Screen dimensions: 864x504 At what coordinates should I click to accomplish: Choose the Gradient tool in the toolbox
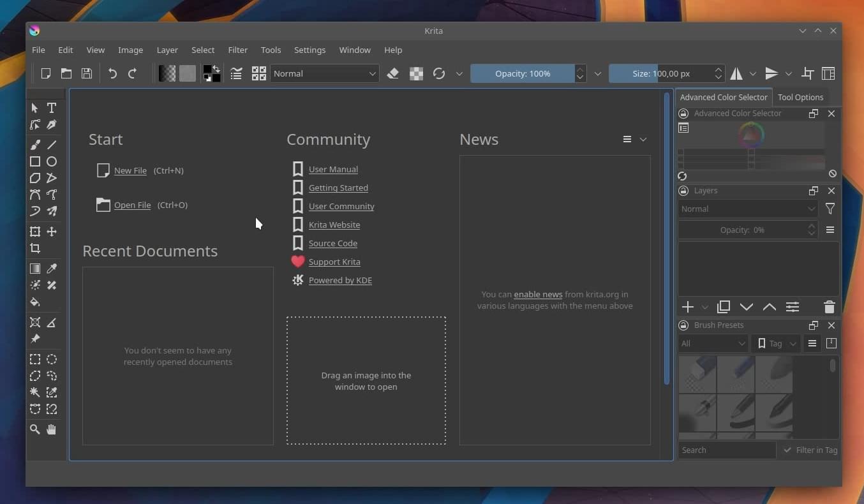[35, 269]
